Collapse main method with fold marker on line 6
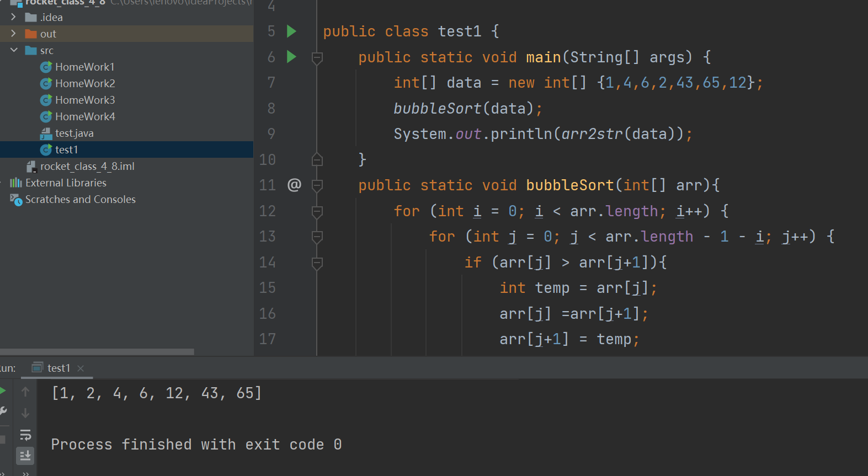 point(317,57)
